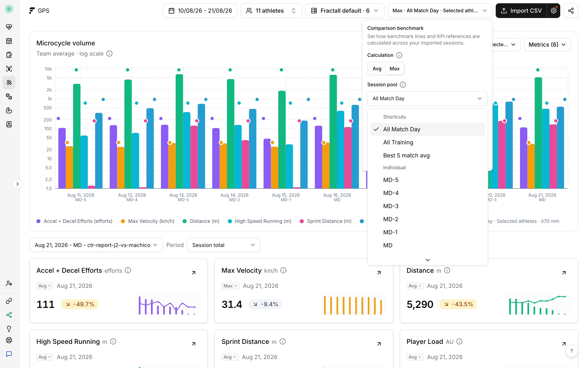The height and width of the screenshot is (368, 588).
Task: Choose All Training in the session pool list
Action: coord(427,142)
